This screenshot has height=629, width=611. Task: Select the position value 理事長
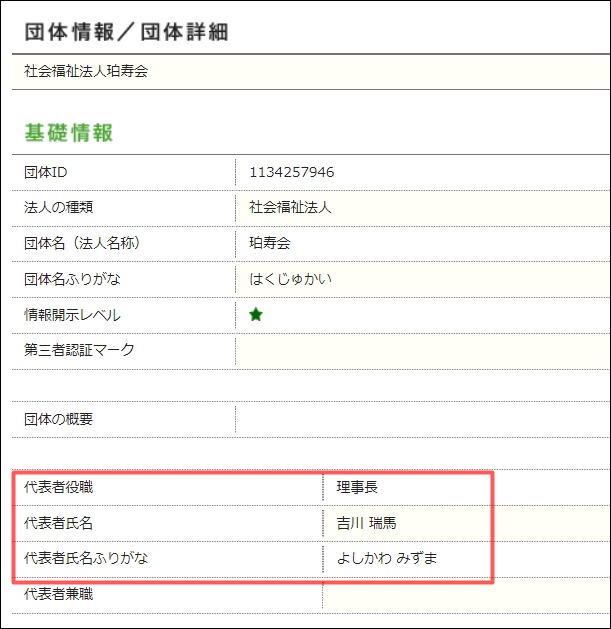coord(357,487)
